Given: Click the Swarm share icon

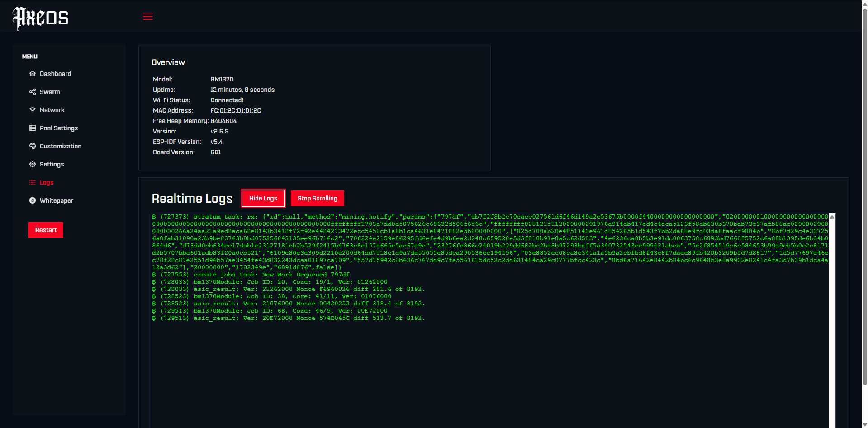Looking at the screenshot, I should 33,92.
